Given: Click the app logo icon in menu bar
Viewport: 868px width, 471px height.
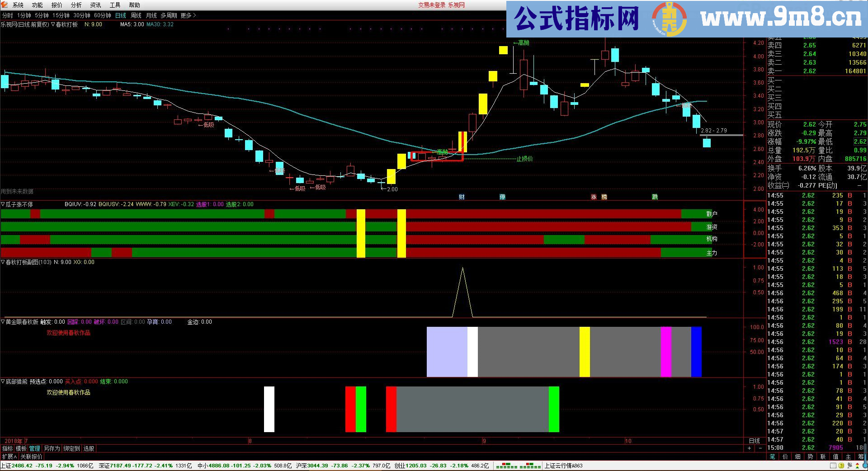Looking at the screenshot, I should click(5, 5).
